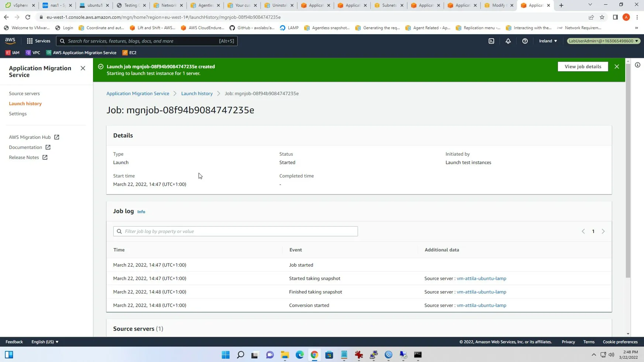The height and width of the screenshot is (362, 644).
Task: Open the LabUserAdmin account dropdown
Action: pos(603,41)
